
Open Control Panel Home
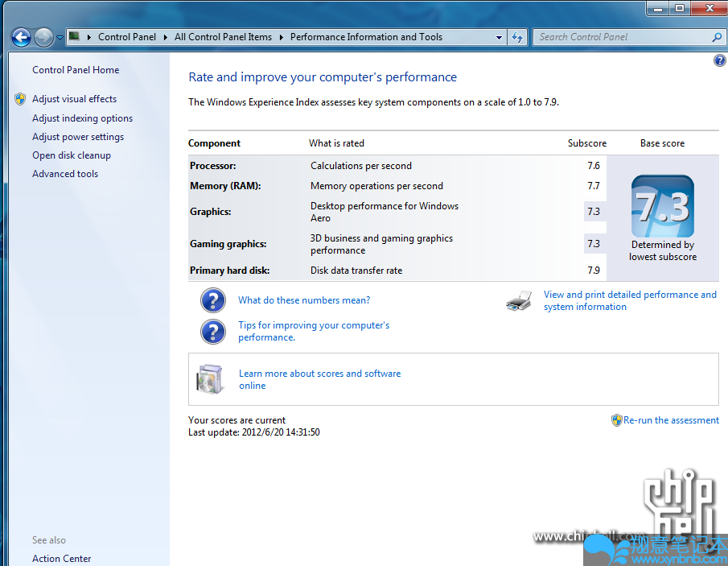point(76,70)
